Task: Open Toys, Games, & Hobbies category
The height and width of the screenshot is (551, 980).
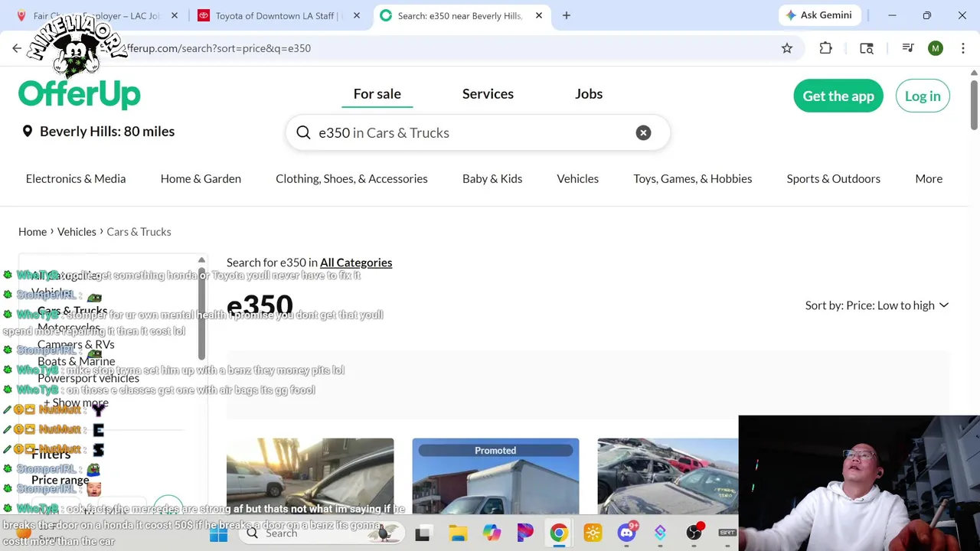Action: pyautogui.click(x=692, y=178)
